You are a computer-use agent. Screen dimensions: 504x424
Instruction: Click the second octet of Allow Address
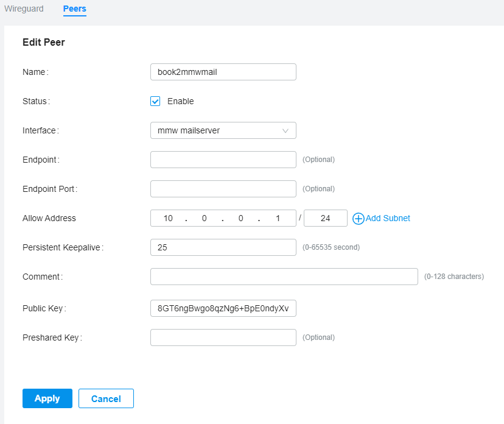click(x=205, y=218)
